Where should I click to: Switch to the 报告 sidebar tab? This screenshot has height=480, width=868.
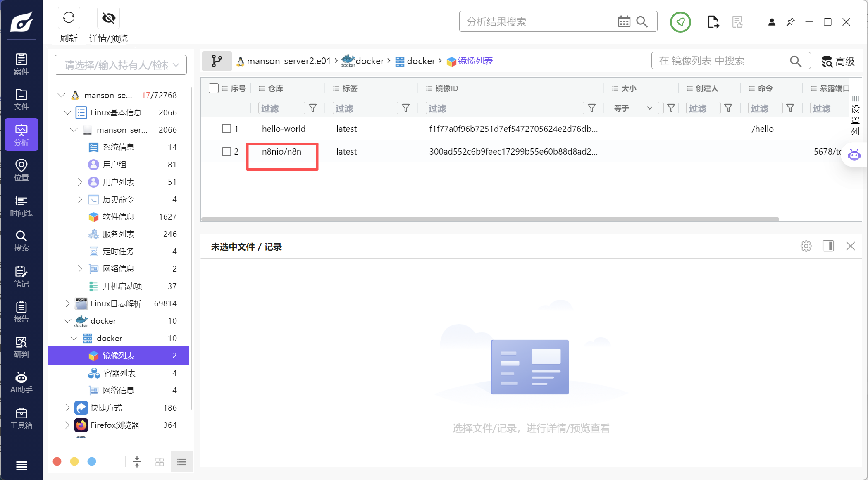click(21, 312)
